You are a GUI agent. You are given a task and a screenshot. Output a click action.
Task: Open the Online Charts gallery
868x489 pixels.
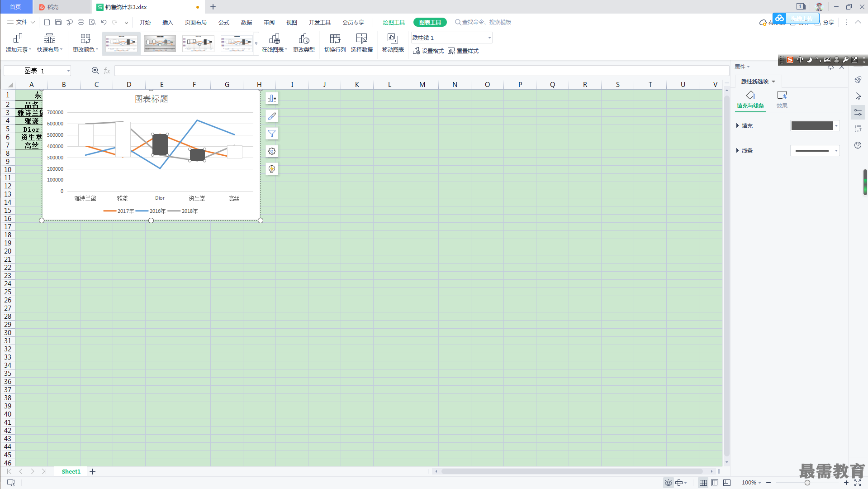pos(275,43)
